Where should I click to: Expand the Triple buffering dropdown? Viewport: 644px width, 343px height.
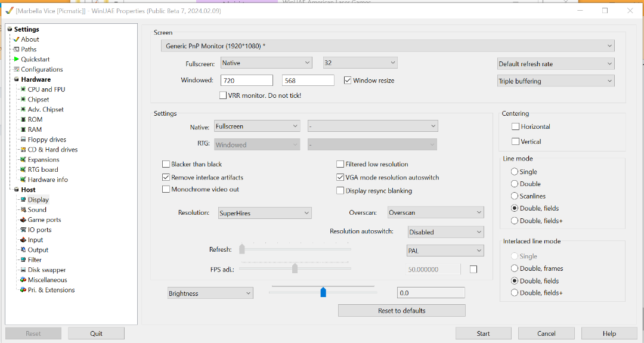tap(556, 81)
